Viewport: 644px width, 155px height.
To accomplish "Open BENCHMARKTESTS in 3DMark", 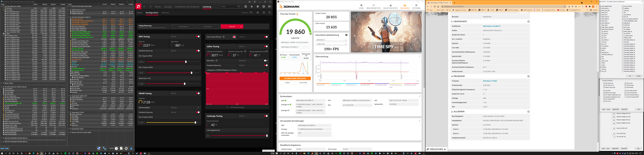I will [374, 7].
